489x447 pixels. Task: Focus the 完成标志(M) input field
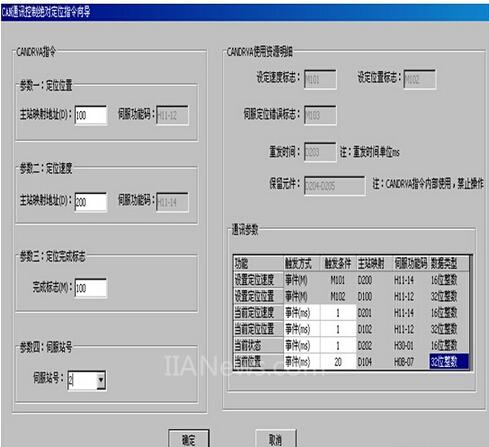[x=91, y=288]
